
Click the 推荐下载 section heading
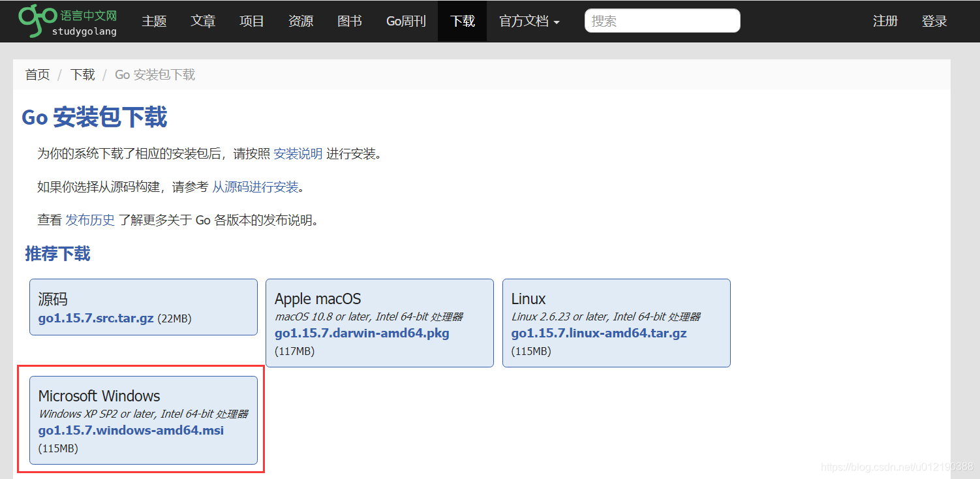pos(57,253)
